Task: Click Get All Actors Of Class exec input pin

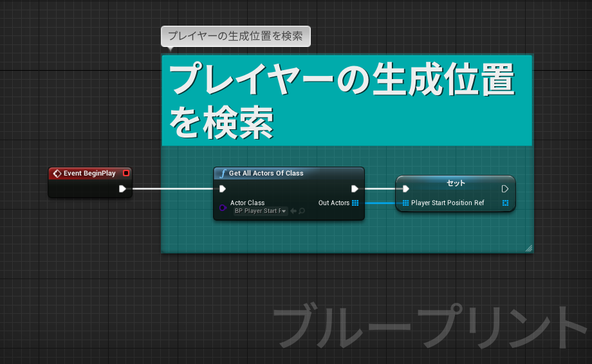Action: (223, 188)
